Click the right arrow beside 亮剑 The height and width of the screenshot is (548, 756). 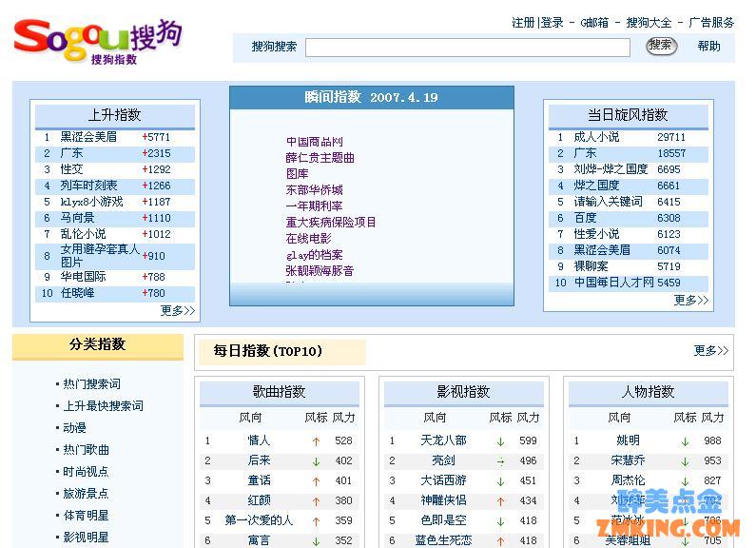tap(500, 461)
